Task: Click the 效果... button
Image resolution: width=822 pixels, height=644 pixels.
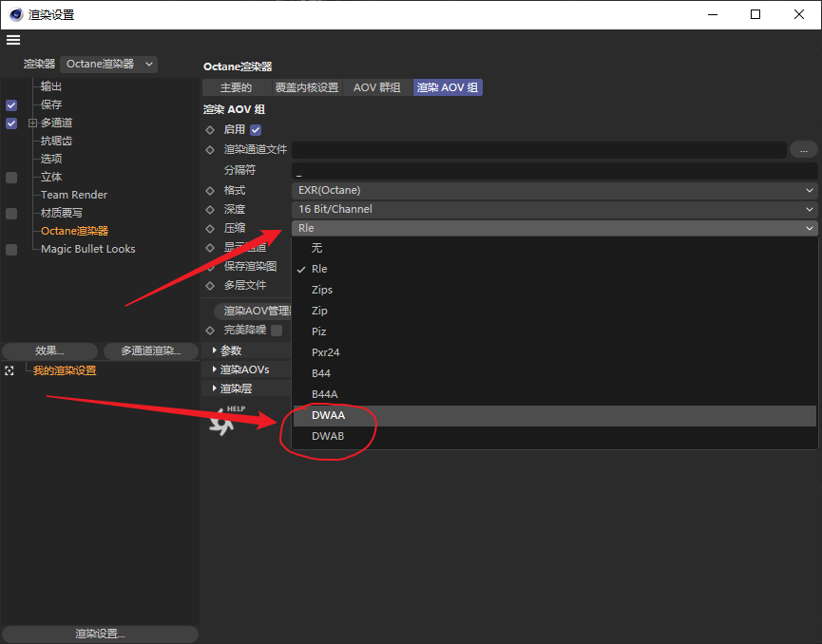Action: point(49,350)
